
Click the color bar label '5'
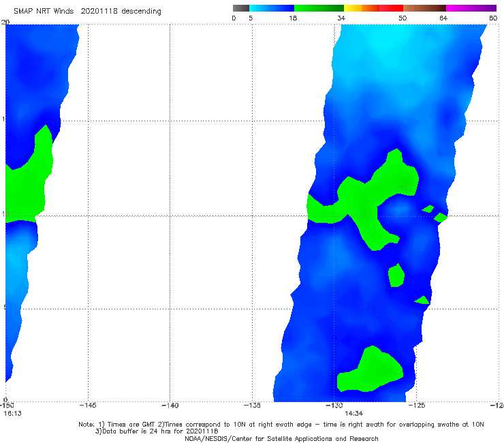coord(251,18)
